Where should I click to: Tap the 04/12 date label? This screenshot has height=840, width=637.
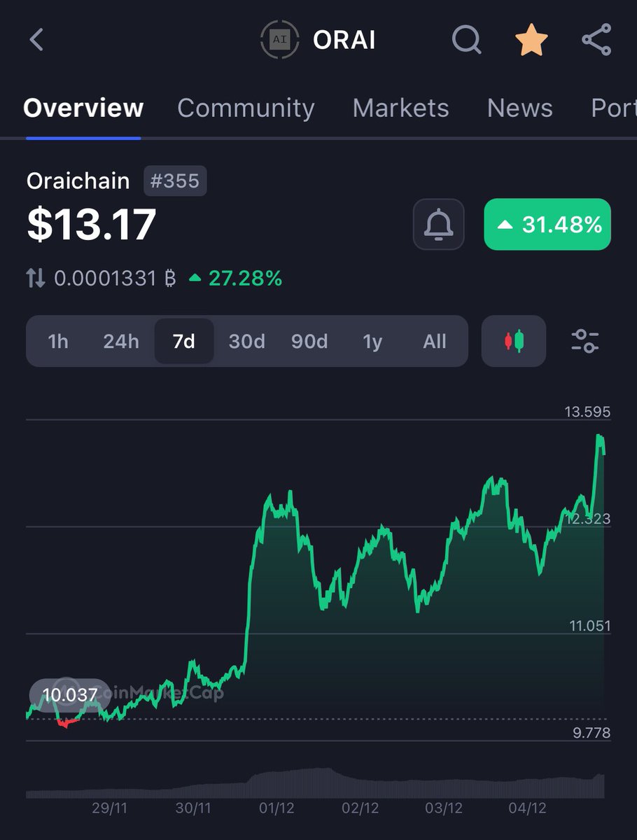[527, 808]
